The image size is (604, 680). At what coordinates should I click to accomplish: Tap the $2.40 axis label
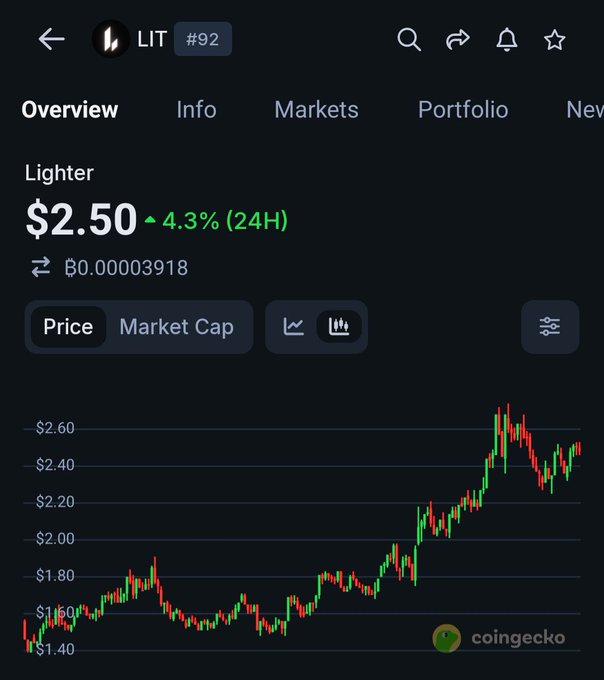pos(55,465)
